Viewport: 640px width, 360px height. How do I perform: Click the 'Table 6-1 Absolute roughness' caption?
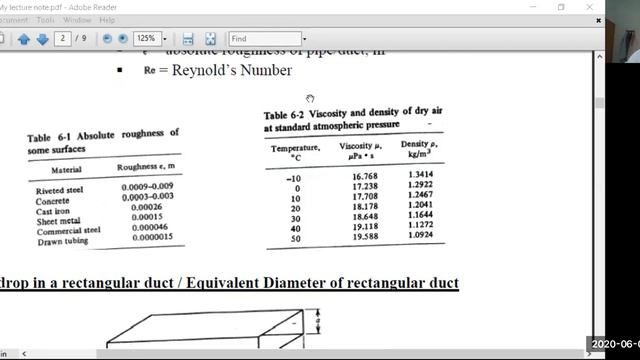[103, 141]
